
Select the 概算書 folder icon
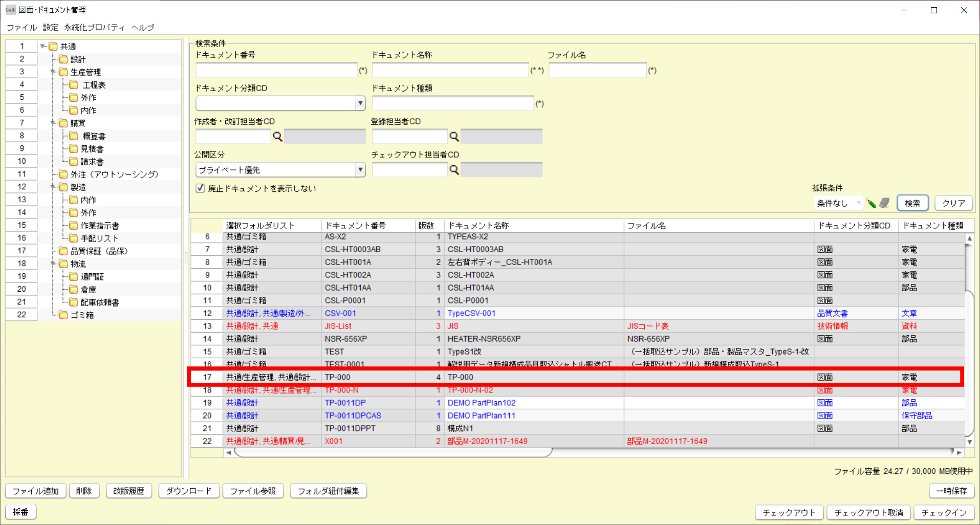[73, 136]
